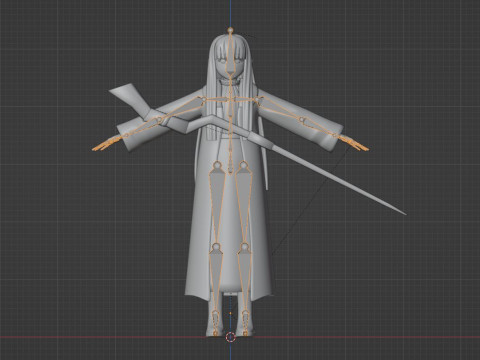This screenshot has width=480, height=360.
Task: Select the shin bone on viewer's right side
Action: point(245,281)
